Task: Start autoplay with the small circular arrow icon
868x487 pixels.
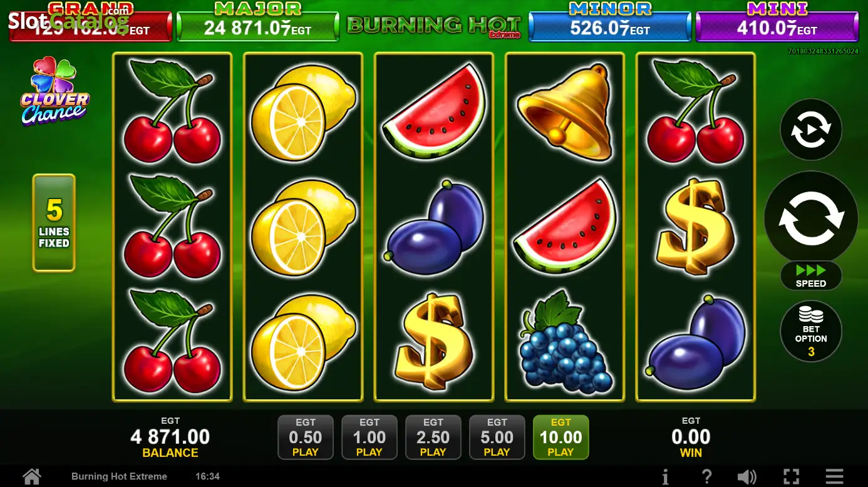Action: click(811, 130)
